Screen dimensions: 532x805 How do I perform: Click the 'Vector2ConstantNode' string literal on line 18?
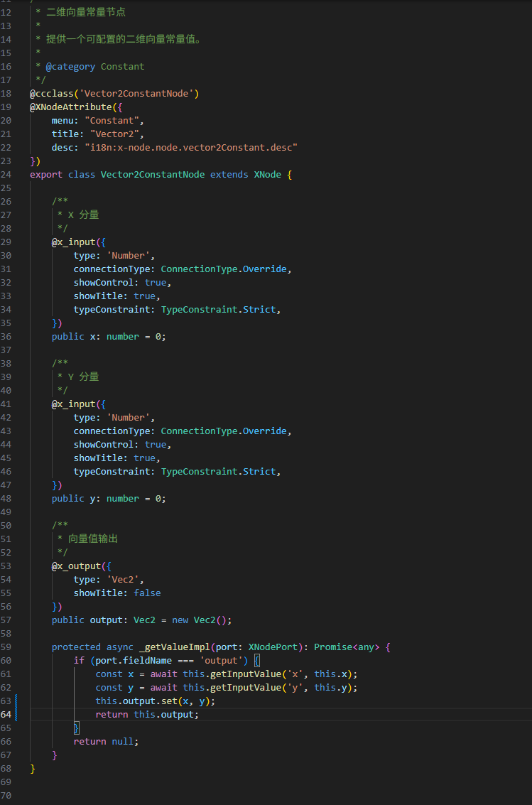pyautogui.click(x=136, y=94)
